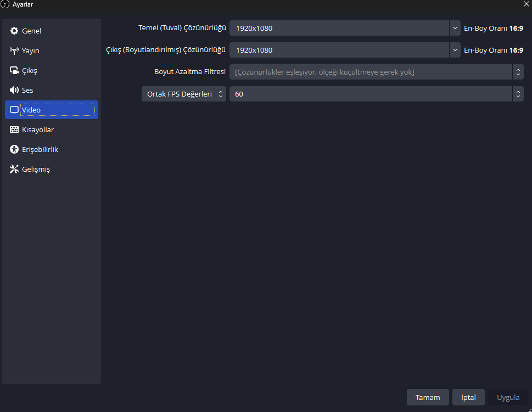Cancel changes with the İptal button
Viewport: 532px width, 412px height.
click(468, 397)
